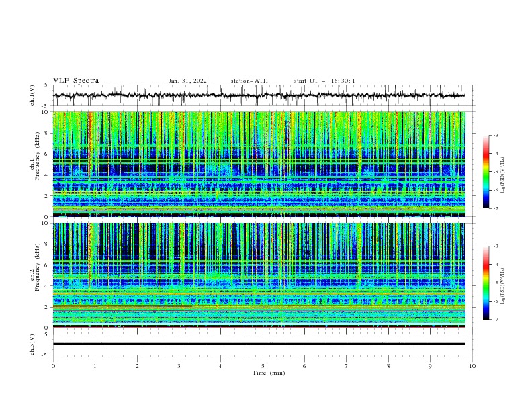
Task: Click time axis tick label "3"
Action: tap(179, 366)
